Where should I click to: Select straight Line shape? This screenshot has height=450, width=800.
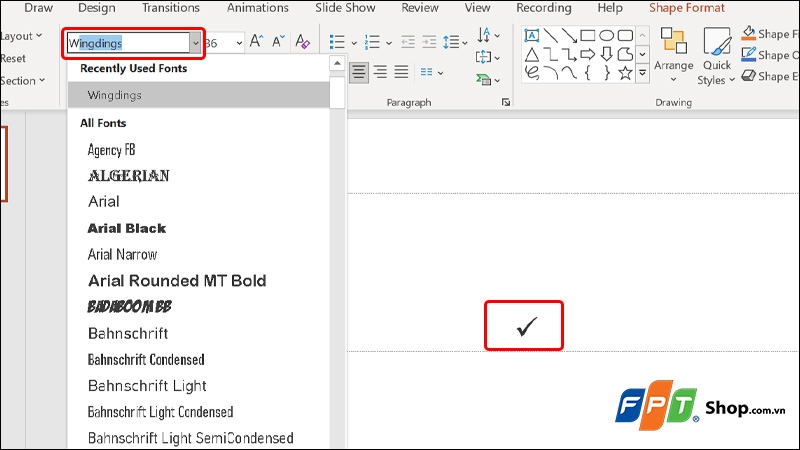(551, 35)
